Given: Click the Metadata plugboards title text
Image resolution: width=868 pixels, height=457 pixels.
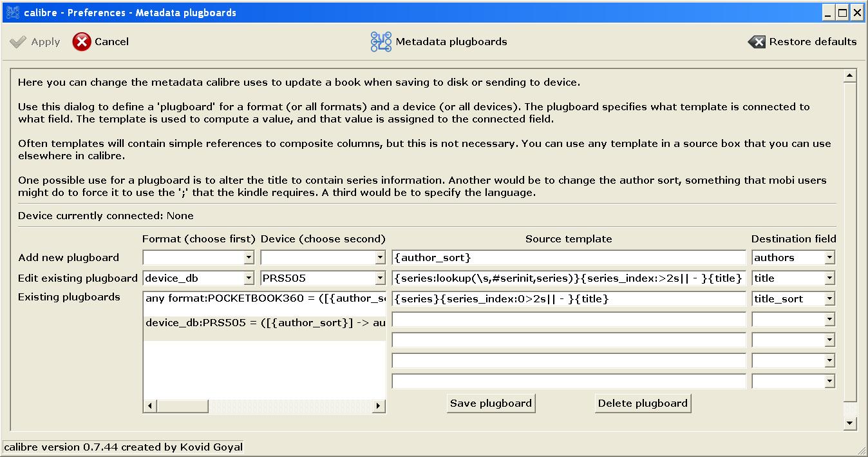Looking at the screenshot, I should [451, 42].
